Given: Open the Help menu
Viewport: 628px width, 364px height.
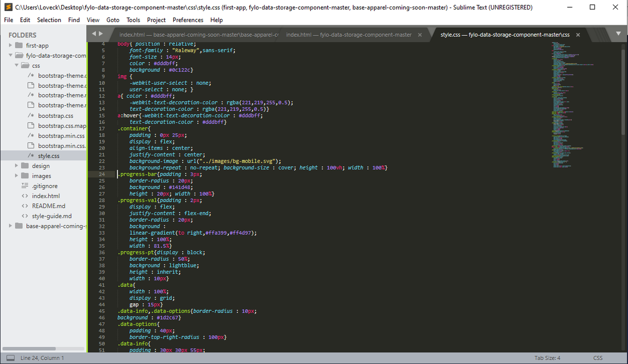Looking at the screenshot, I should coord(216,20).
